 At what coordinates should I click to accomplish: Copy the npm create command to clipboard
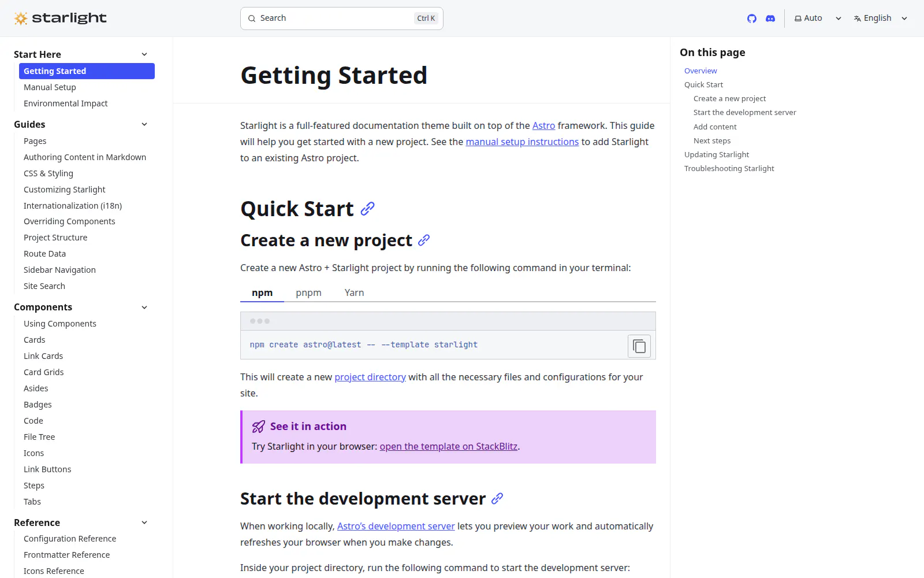click(639, 346)
